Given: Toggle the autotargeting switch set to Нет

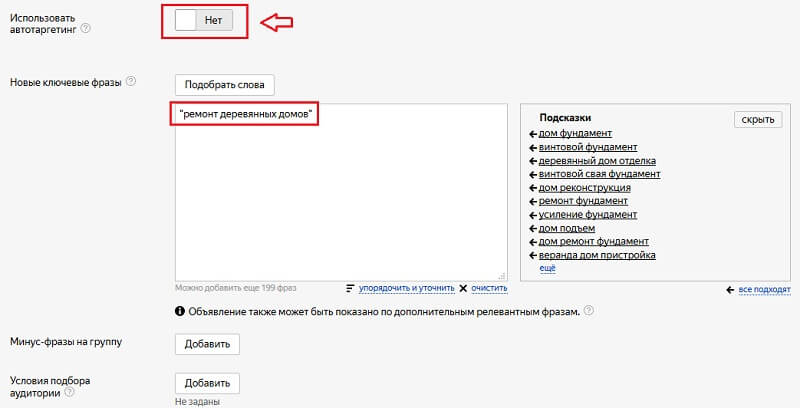Looking at the screenshot, I should pyautogui.click(x=204, y=20).
